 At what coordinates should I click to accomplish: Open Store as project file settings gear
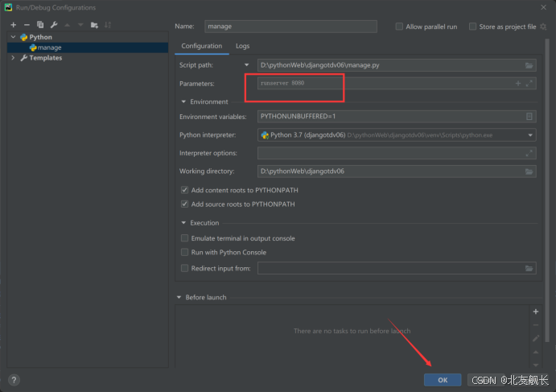pyautogui.click(x=543, y=27)
